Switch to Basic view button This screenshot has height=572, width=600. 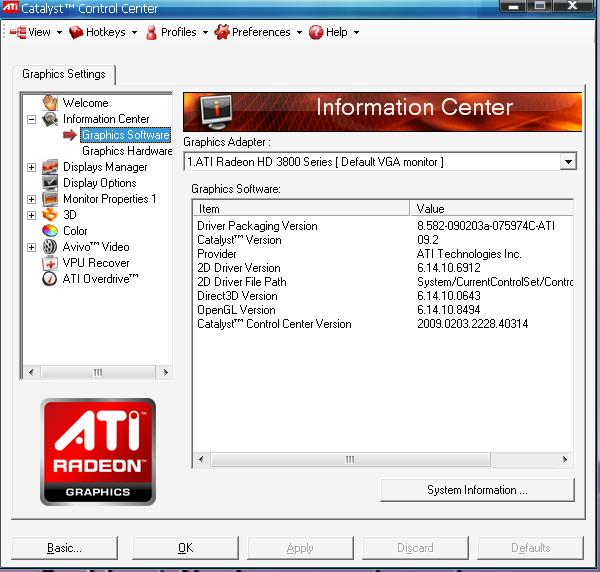64,548
